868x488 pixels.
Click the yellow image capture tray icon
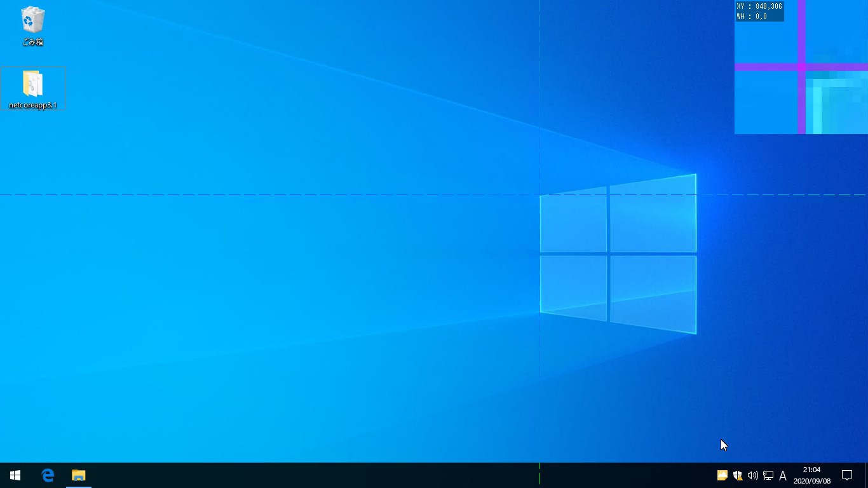click(722, 475)
